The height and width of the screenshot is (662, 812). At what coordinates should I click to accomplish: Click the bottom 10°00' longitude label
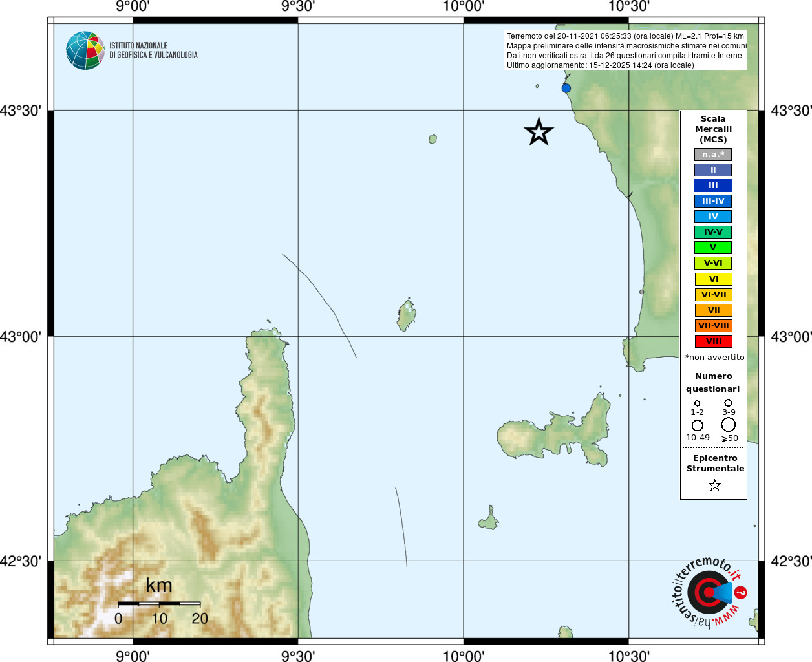464,656
